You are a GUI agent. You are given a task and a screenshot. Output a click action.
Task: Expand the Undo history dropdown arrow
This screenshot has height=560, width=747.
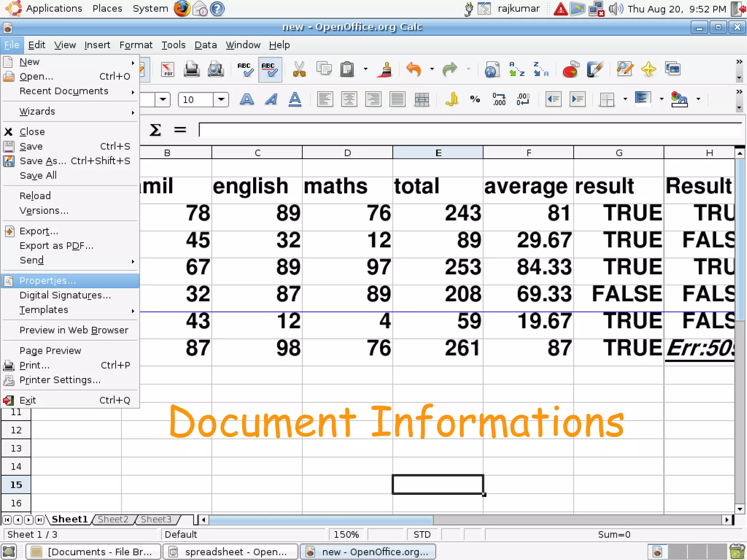pos(432,69)
